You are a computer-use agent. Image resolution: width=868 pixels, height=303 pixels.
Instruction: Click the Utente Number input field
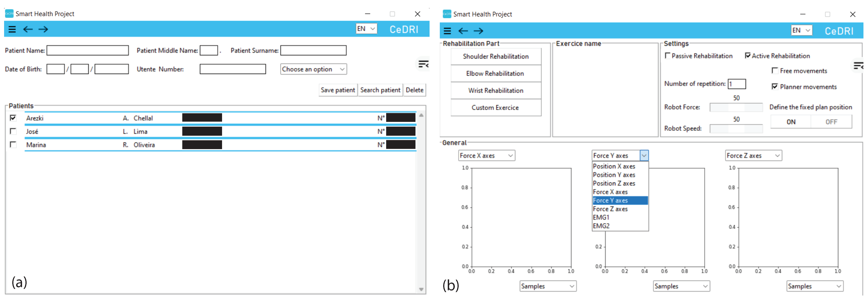tap(233, 69)
